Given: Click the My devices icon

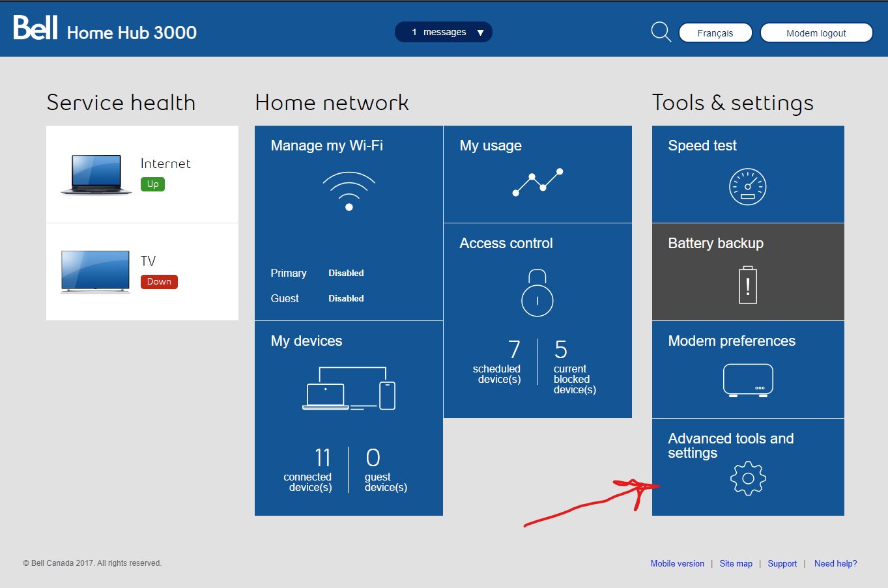Looking at the screenshot, I should click(349, 388).
